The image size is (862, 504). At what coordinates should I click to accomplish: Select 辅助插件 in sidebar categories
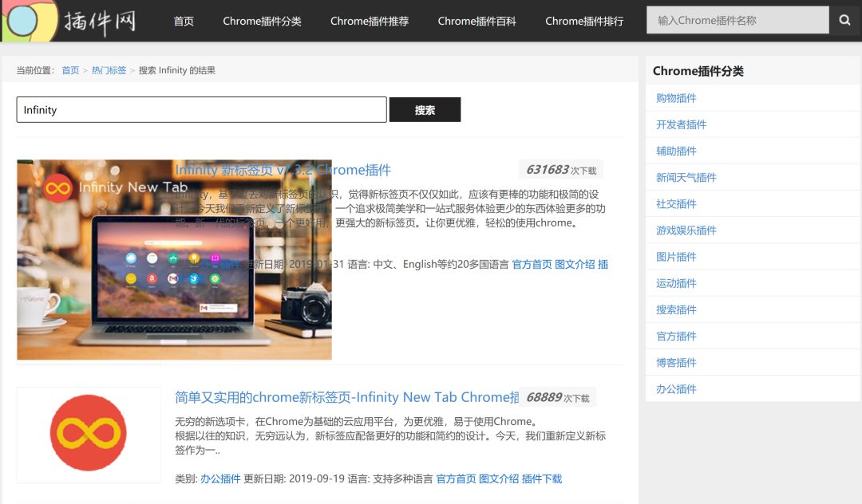pyautogui.click(x=676, y=151)
